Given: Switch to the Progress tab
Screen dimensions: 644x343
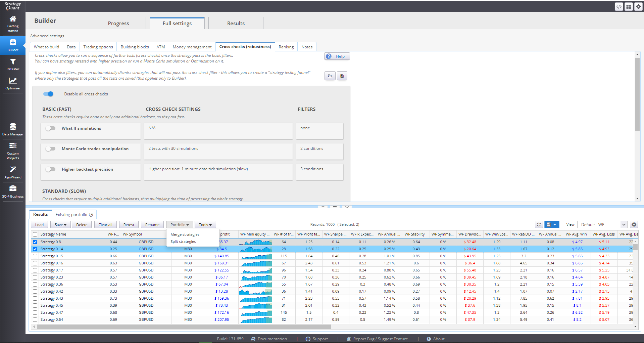Looking at the screenshot, I should pyautogui.click(x=118, y=23).
